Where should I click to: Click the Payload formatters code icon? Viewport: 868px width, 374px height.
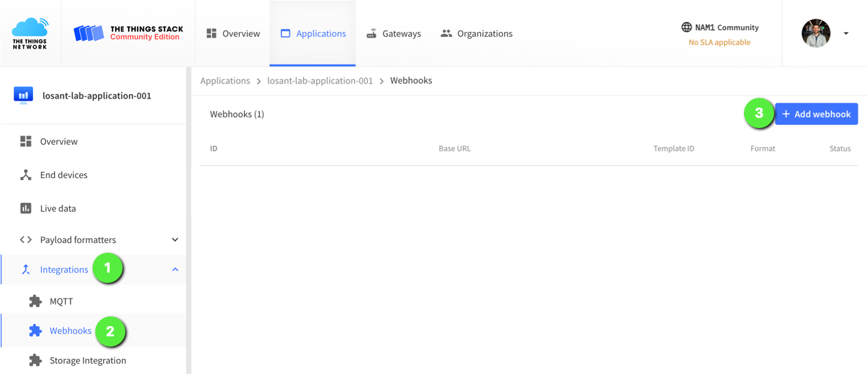26,240
